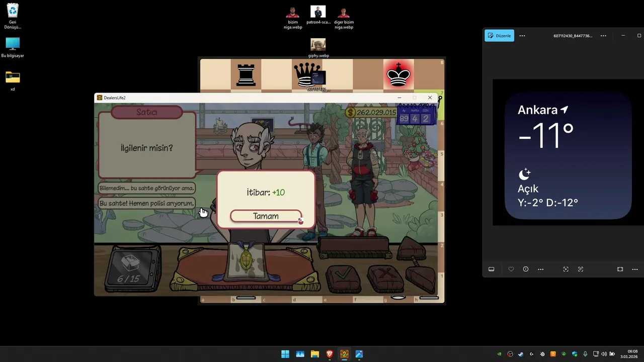
Task: Fit the image to the window in Photos
Action: click(620, 269)
